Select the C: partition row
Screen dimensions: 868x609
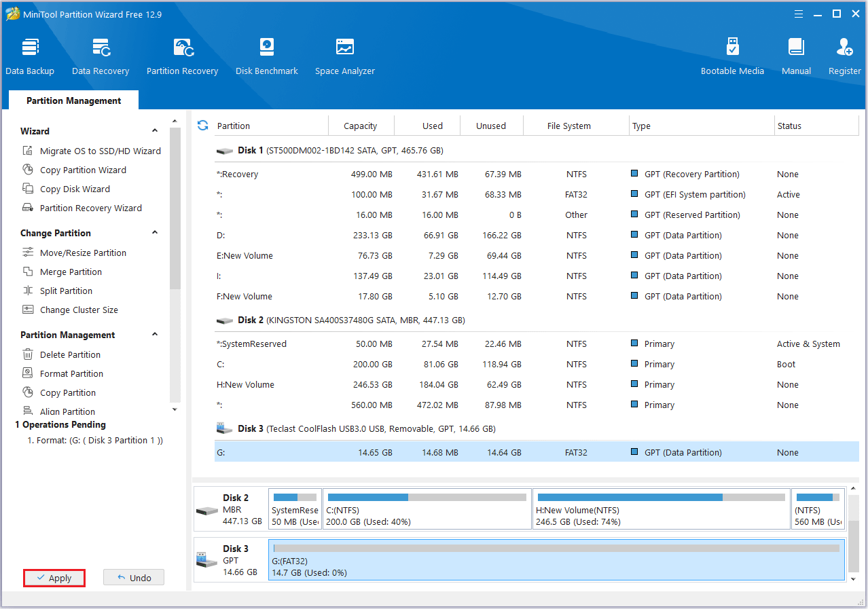tap(537, 364)
